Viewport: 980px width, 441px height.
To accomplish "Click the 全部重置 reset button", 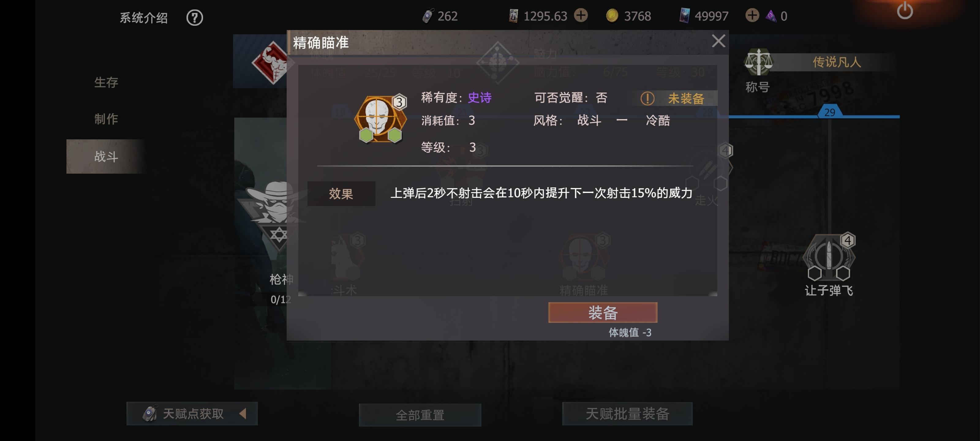I will 420,415.
